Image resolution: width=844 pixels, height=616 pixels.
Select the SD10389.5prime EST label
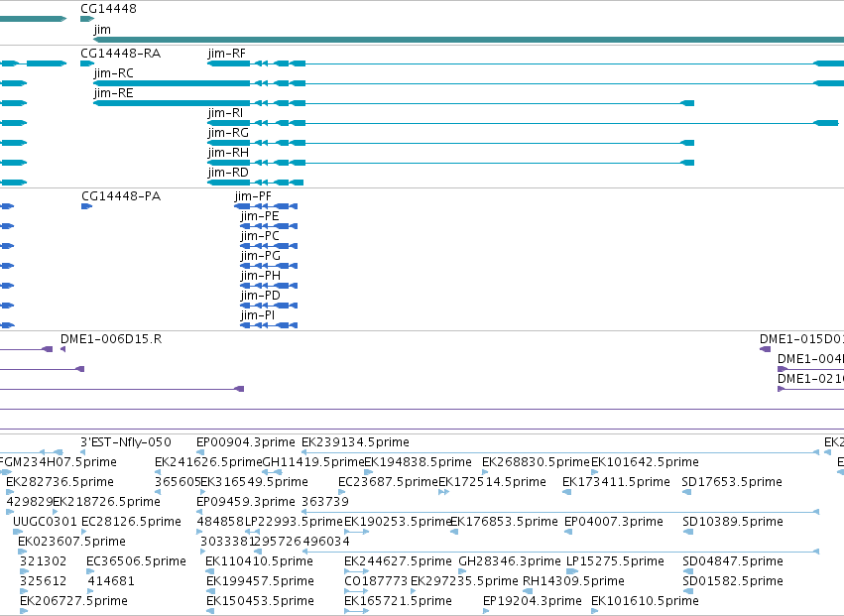(733, 523)
